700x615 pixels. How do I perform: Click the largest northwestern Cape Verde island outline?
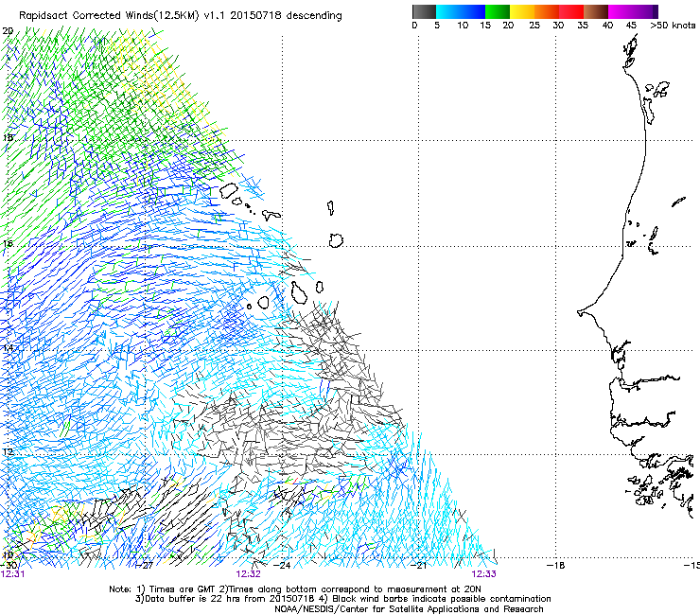pos(229,190)
